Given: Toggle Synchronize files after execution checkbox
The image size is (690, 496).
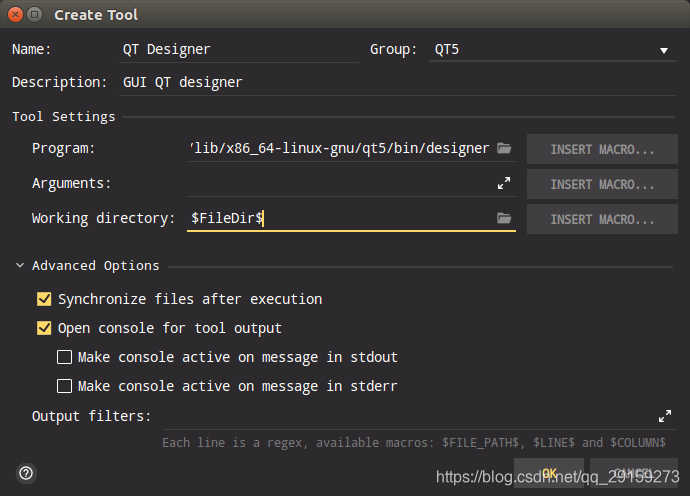Looking at the screenshot, I should point(44,299).
